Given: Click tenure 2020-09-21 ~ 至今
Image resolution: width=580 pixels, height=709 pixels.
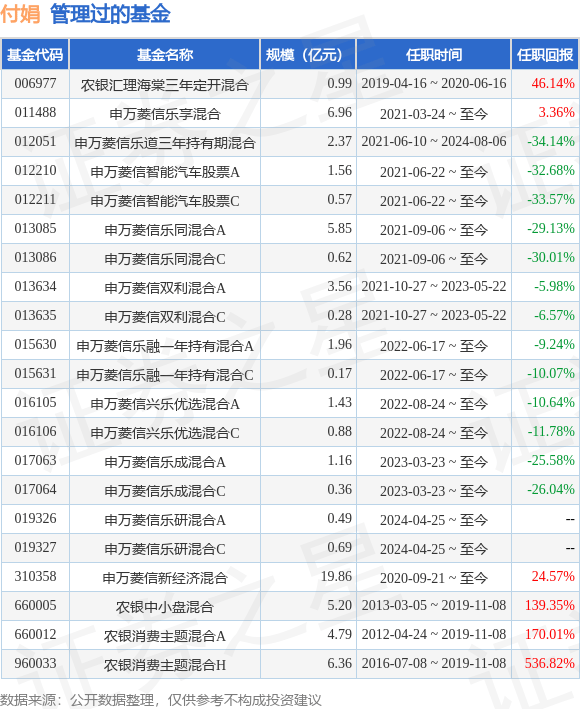Looking at the screenshot, I should point(434,577).
